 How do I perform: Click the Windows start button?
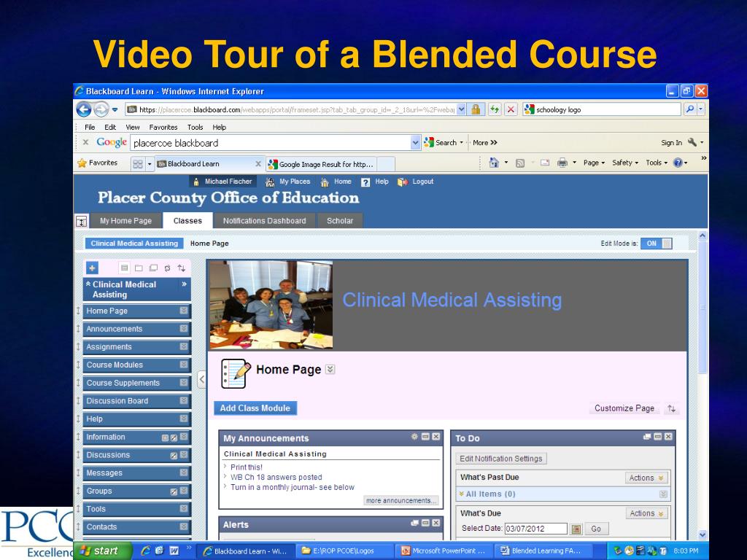(102, 551)
